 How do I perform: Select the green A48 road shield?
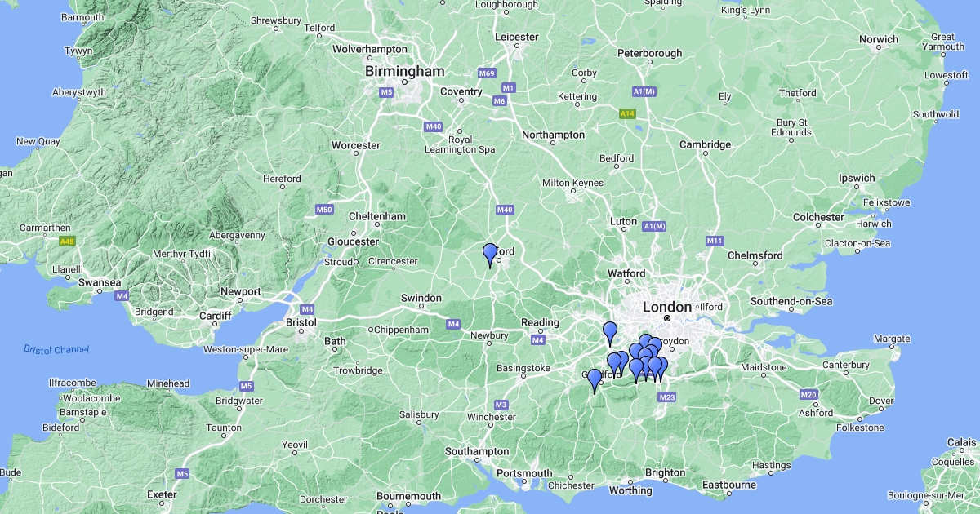[x=67, y=241]
